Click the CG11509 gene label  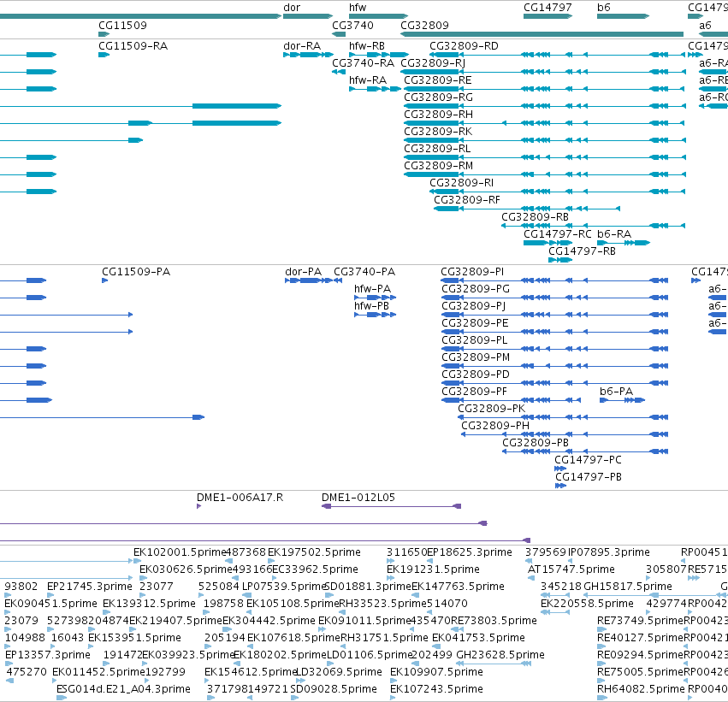pyautogui.click(x=122, y=25)
